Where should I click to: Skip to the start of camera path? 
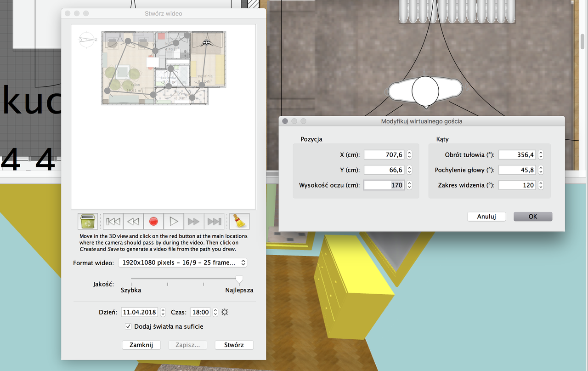[113, 222]
